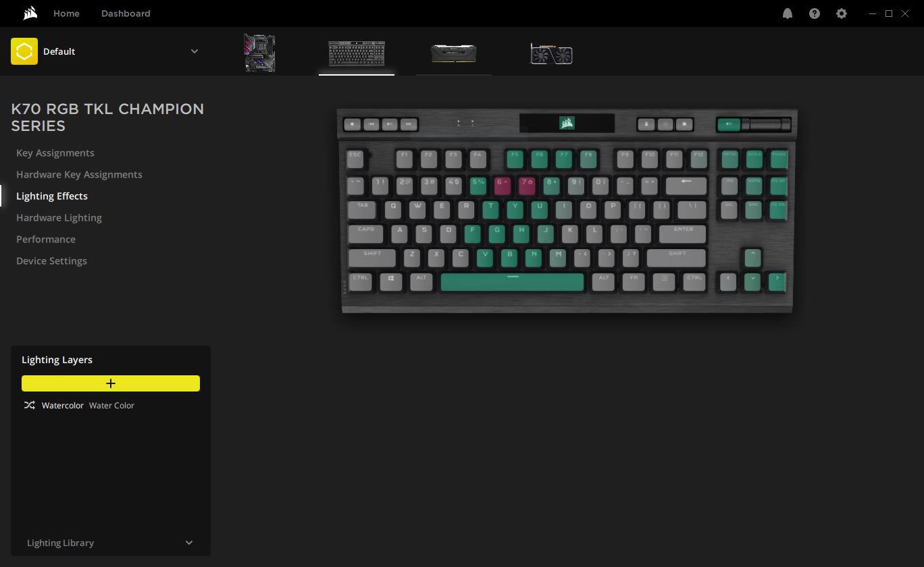924x567 pixels.
Task: Select the motherboard device thumbnail
Action: tap(259, 53)
